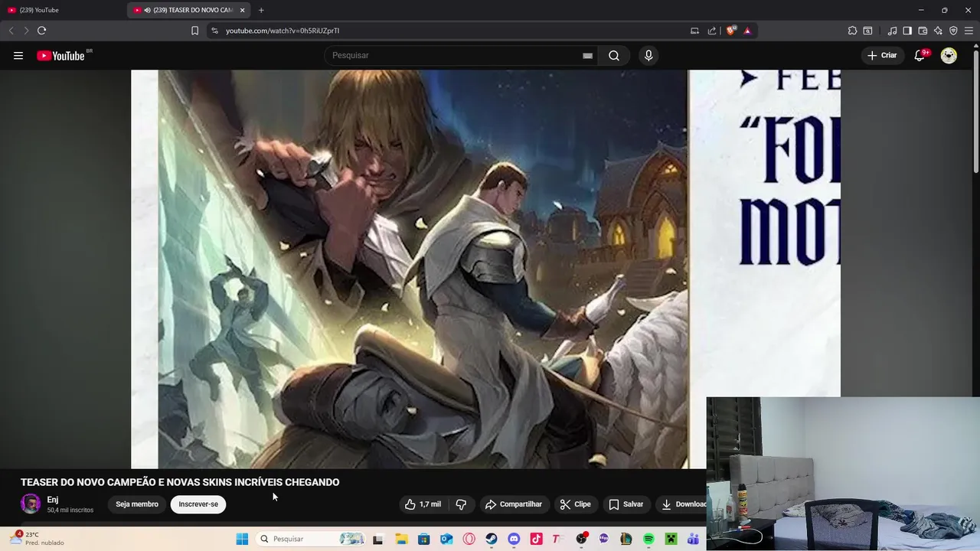Viewport: 980px width, 551px height.
Task: Click the video player area
Action: (x=485, y=269)
